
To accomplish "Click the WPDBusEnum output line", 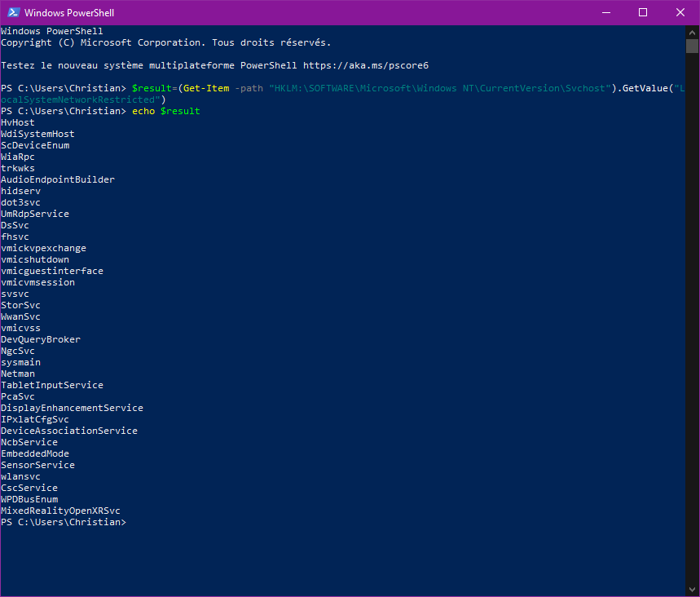I will point(29,500).
